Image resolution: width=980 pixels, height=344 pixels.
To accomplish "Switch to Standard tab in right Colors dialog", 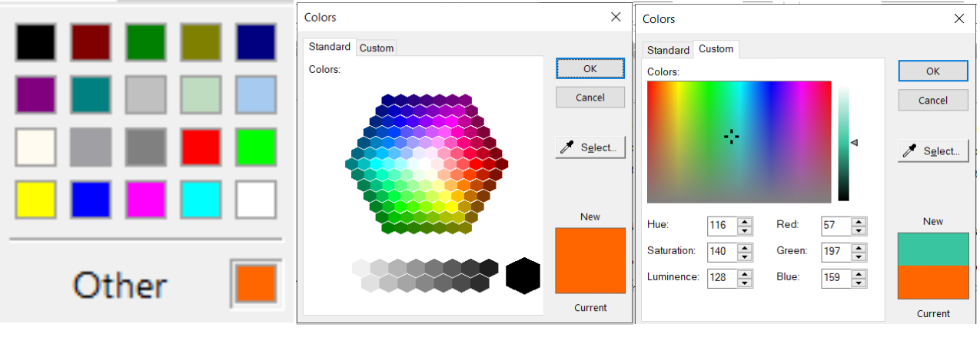I will tap(668, 50).
